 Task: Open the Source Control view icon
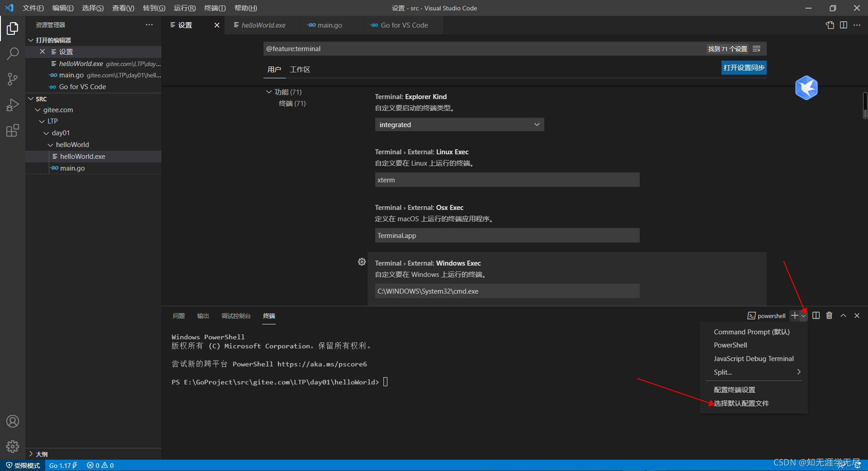pos(13,79)
